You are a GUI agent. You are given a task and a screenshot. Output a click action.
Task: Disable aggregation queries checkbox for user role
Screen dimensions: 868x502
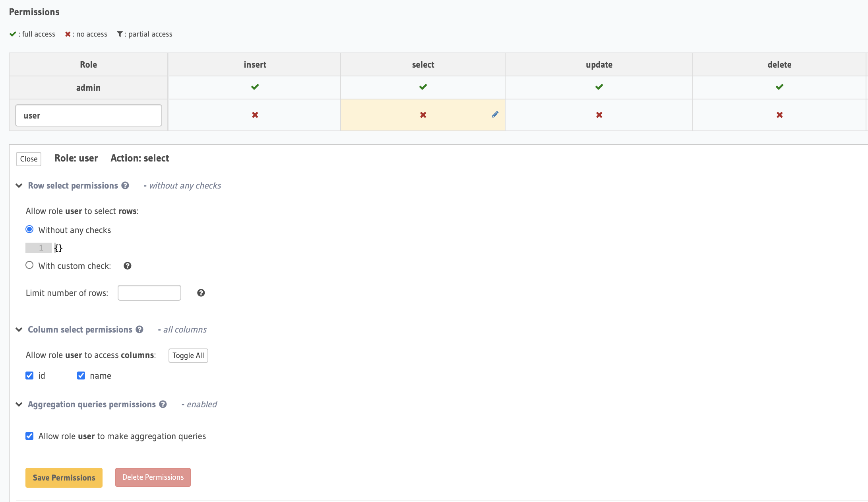(x=29, y=436)
